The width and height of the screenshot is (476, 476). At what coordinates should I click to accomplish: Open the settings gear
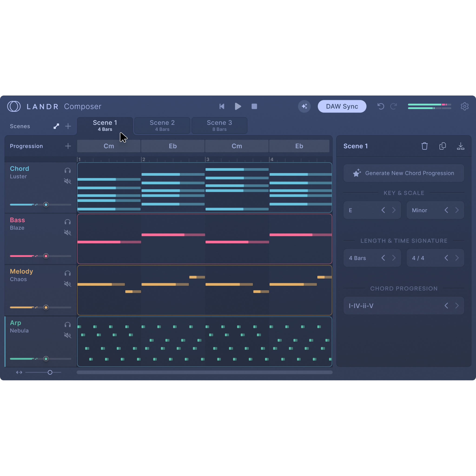coord(465,106)
